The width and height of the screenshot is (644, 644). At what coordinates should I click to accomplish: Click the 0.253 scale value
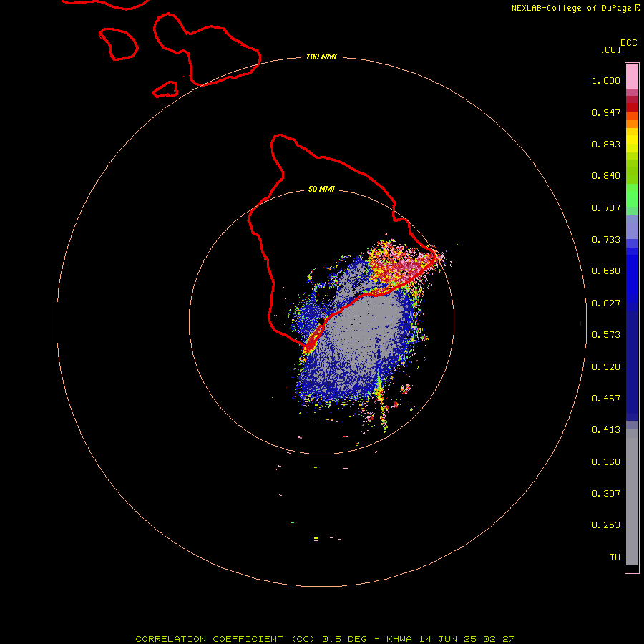pos(606,525)
